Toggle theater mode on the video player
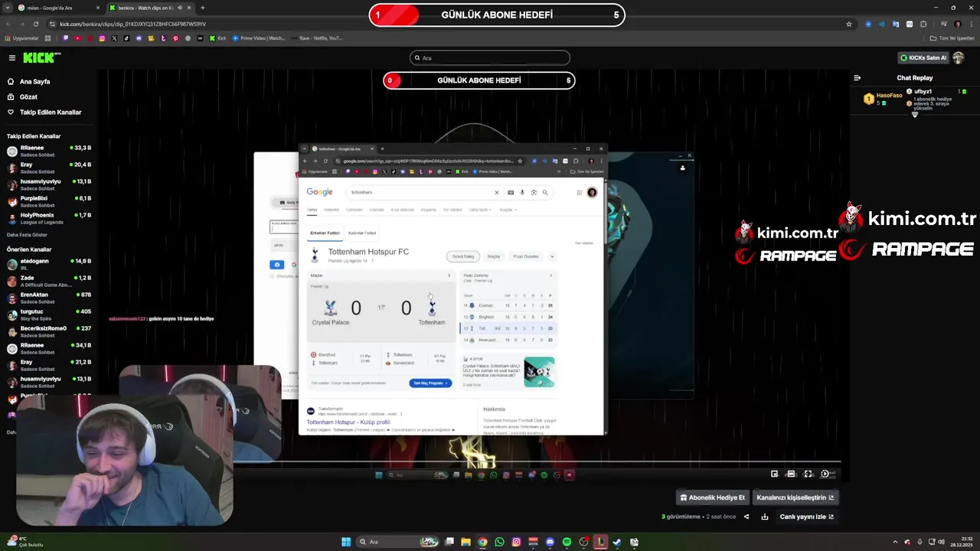 click(x=791, y=474)
